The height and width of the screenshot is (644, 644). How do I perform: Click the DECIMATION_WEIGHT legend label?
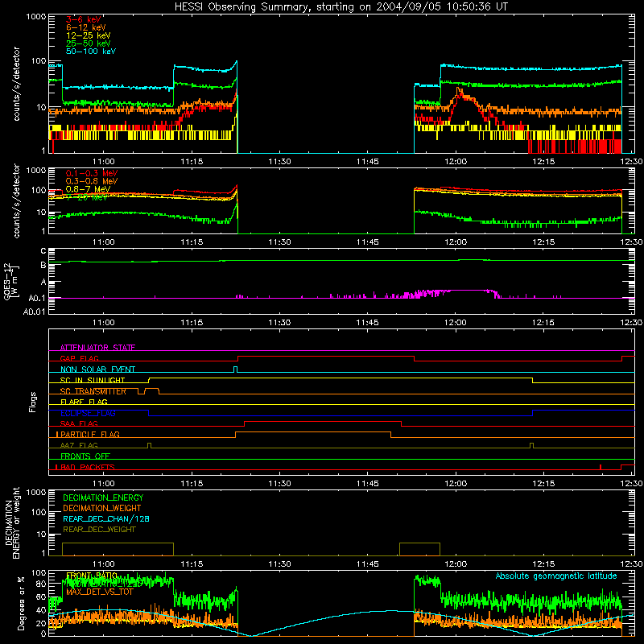click(102, 509)
